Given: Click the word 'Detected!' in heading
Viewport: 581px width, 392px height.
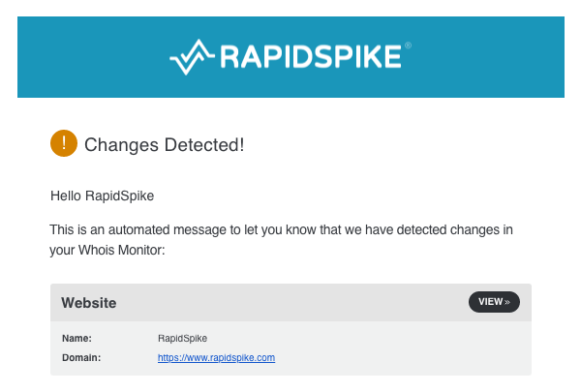Looking at the screenshot, I should point(204,144).
